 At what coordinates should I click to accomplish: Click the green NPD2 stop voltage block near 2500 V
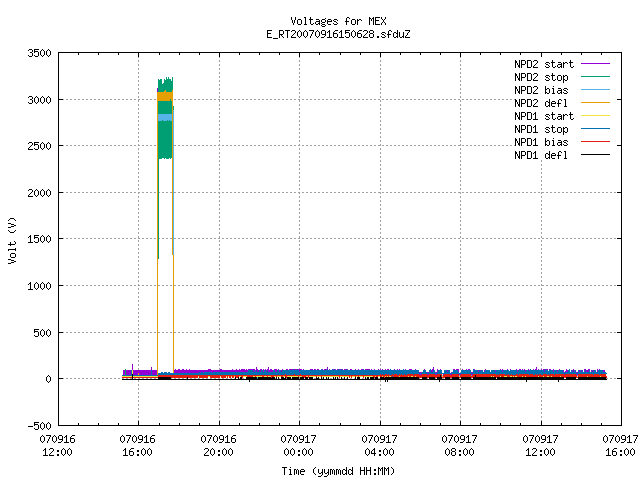(x=165, y=139)
